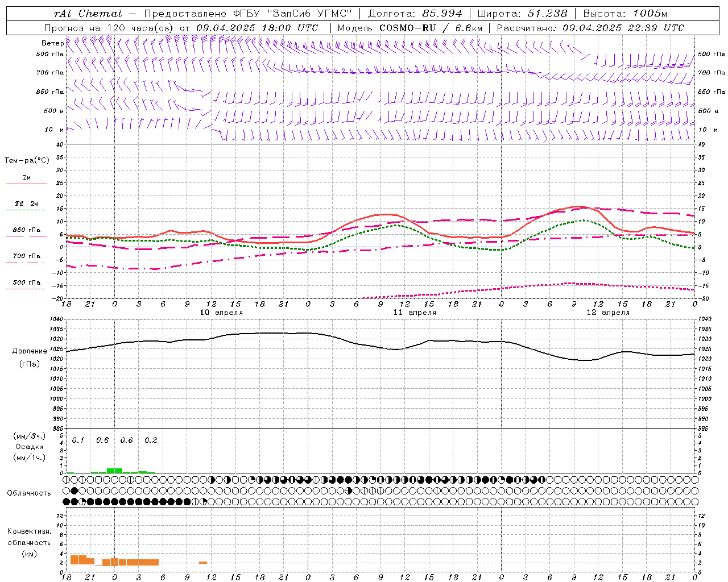Click the Td 2м dew point legend entry

pos(27,203)
